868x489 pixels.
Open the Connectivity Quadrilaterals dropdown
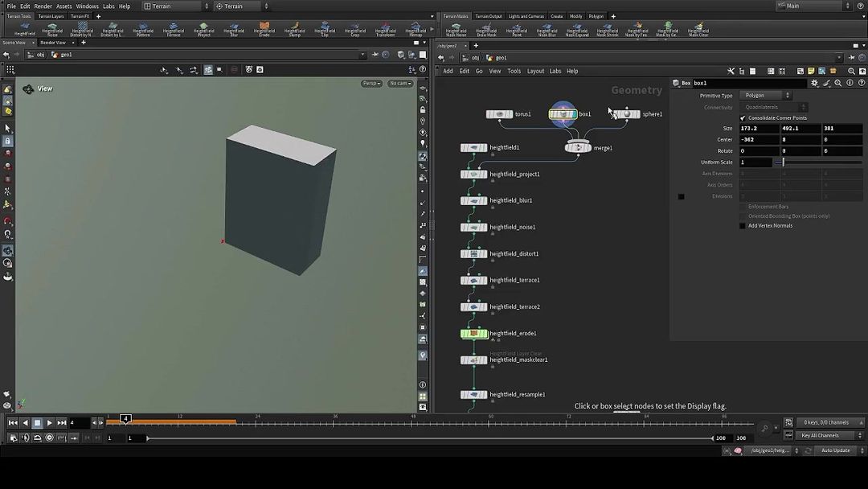pos(774,107)
